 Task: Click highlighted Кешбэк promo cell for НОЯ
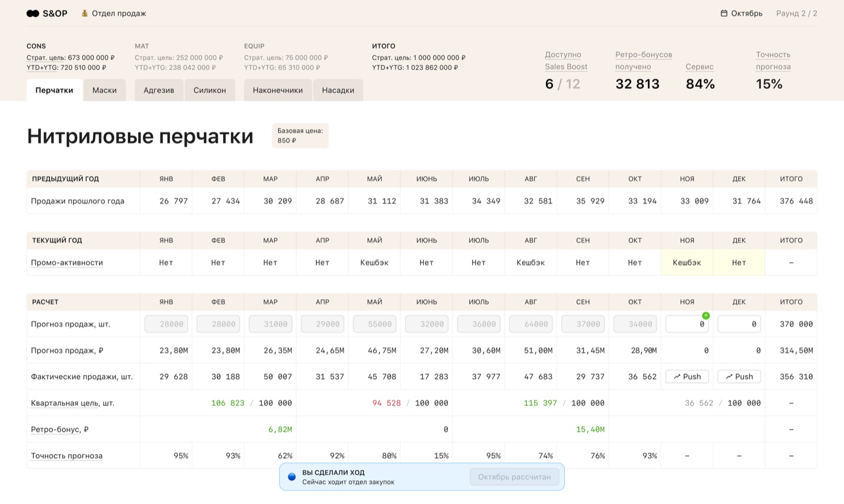[687, 263]
